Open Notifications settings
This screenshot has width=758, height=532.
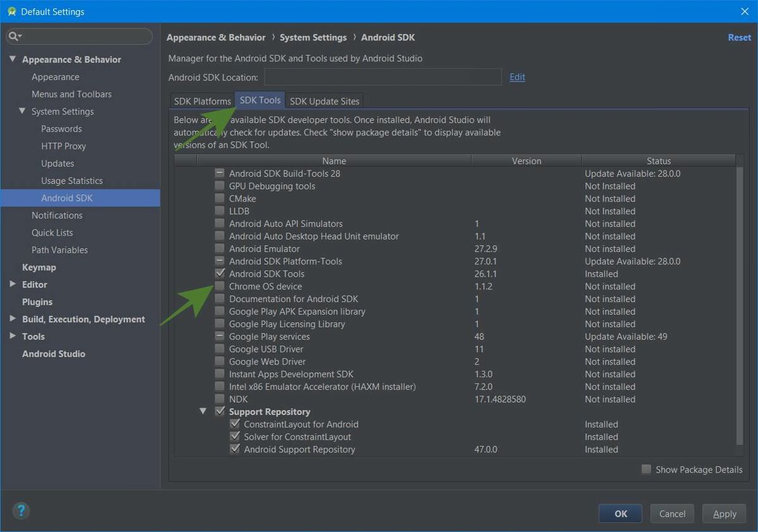[57, 215]
